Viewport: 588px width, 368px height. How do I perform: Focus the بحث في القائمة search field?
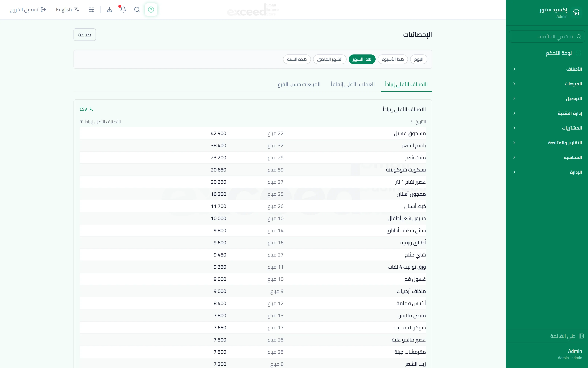point(547,36)
